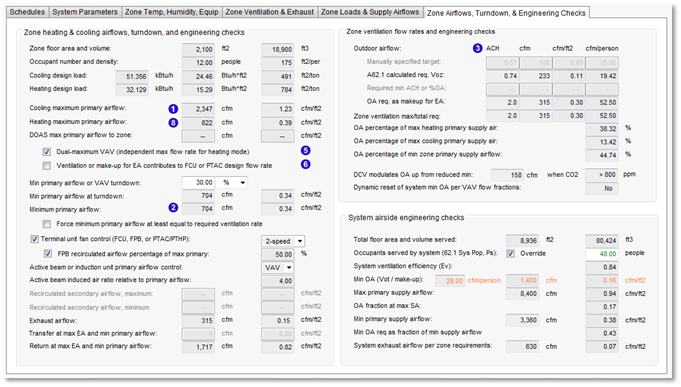Click the cooling ft2/ton value 491
The width and height of the screenshot is (681, 387).
(x=278, y=76)
